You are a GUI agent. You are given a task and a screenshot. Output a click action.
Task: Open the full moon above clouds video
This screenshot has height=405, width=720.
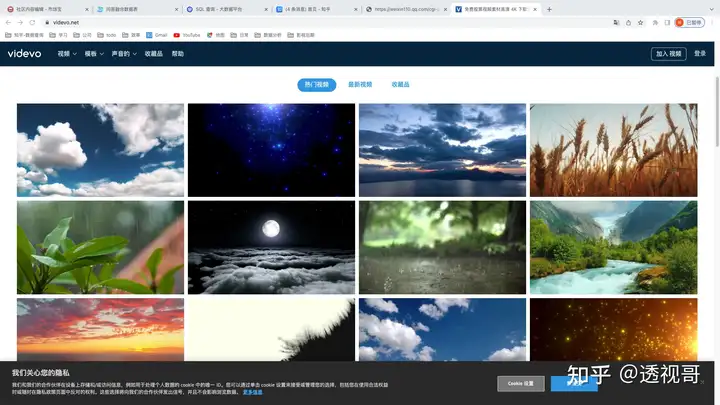(x=271, y=248)
